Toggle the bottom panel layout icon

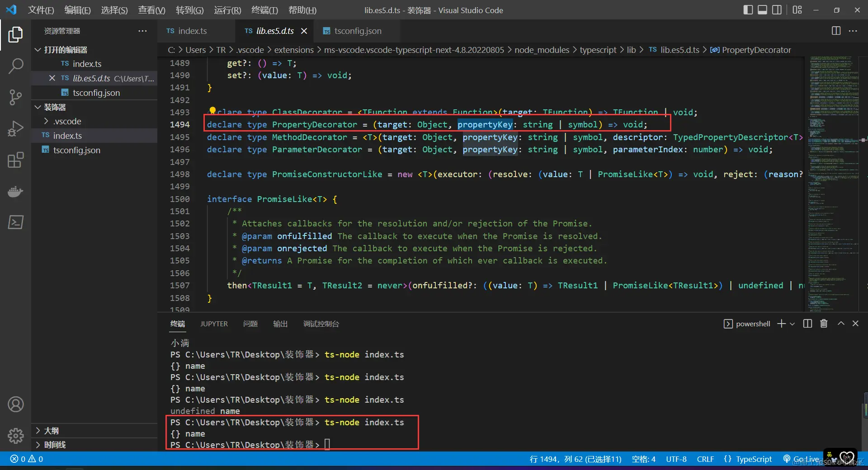point(762,10)
